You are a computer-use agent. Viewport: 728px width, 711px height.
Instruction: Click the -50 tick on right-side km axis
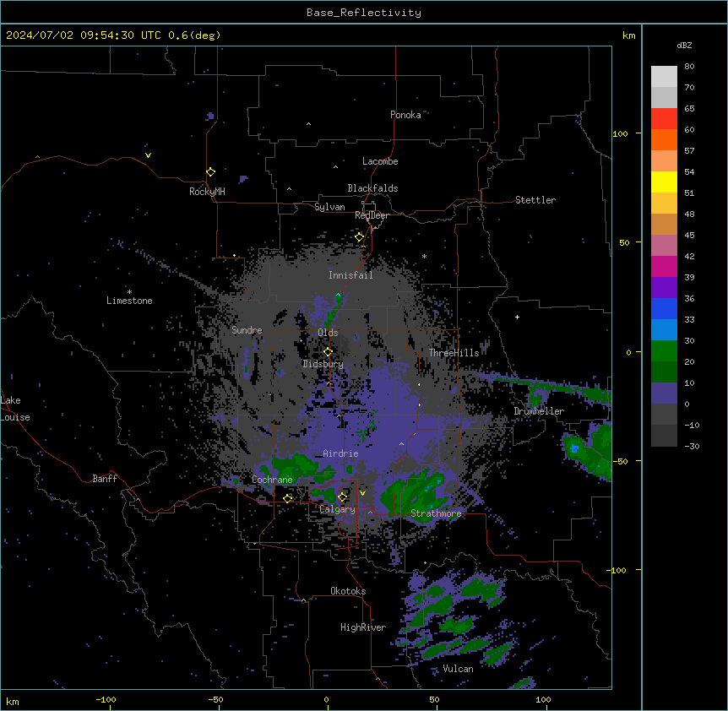[620, 461]
